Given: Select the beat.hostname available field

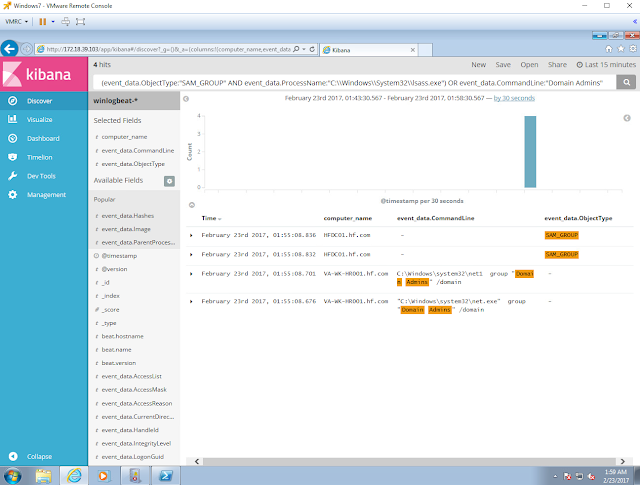Looking at the screenshot, I should 122,336.
